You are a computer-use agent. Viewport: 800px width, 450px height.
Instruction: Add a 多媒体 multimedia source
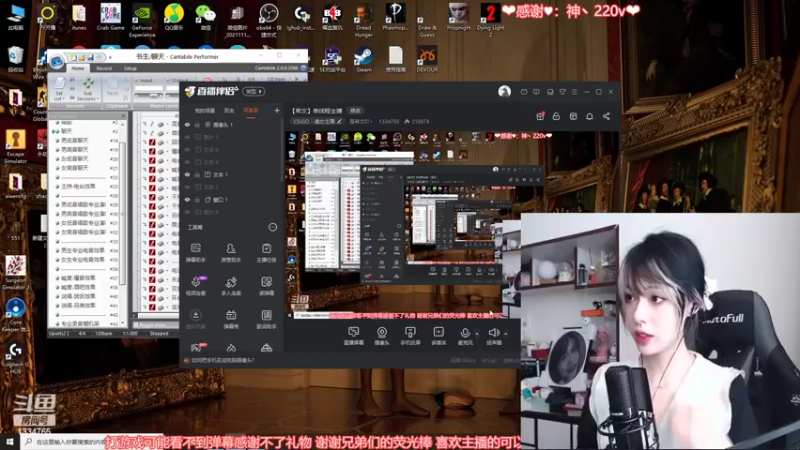point(438,336)
